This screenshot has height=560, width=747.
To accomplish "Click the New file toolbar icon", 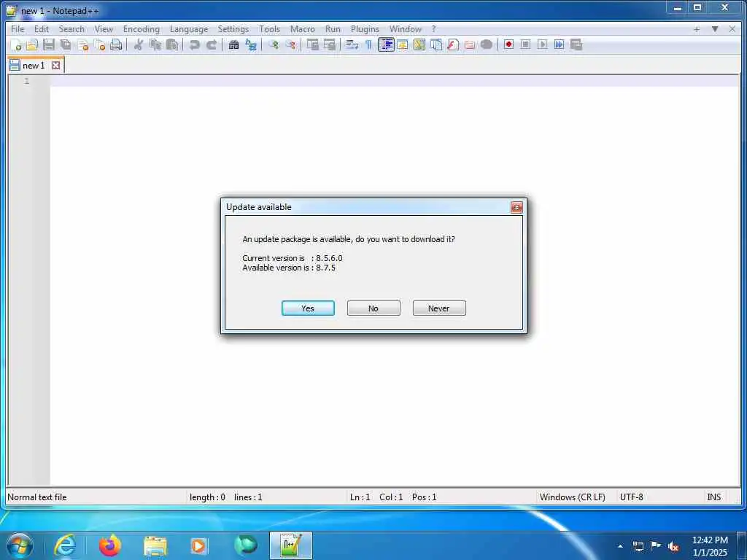I will click(x=16, y=44).
